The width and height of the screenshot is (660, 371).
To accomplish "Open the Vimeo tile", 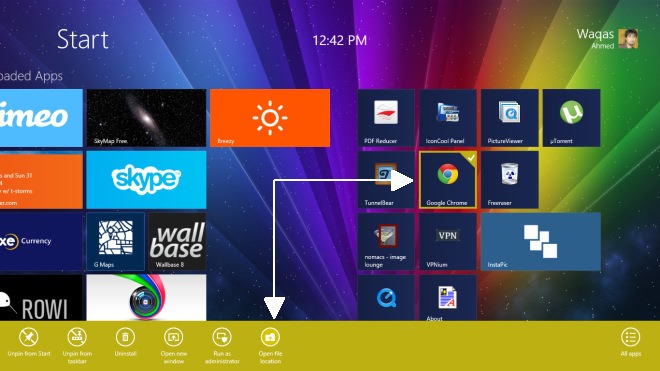I will (41, 118).
